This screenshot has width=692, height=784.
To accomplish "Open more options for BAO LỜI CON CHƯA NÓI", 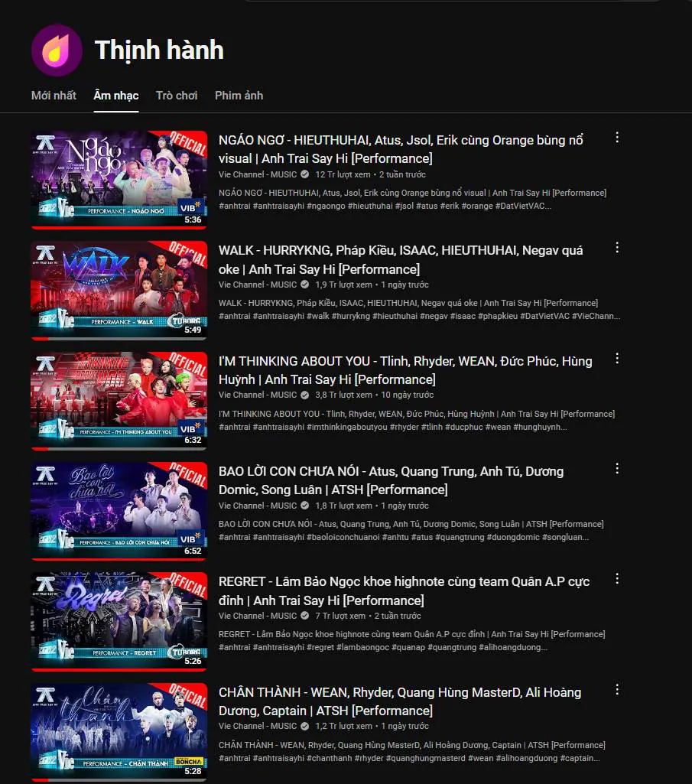I will 617,469.
